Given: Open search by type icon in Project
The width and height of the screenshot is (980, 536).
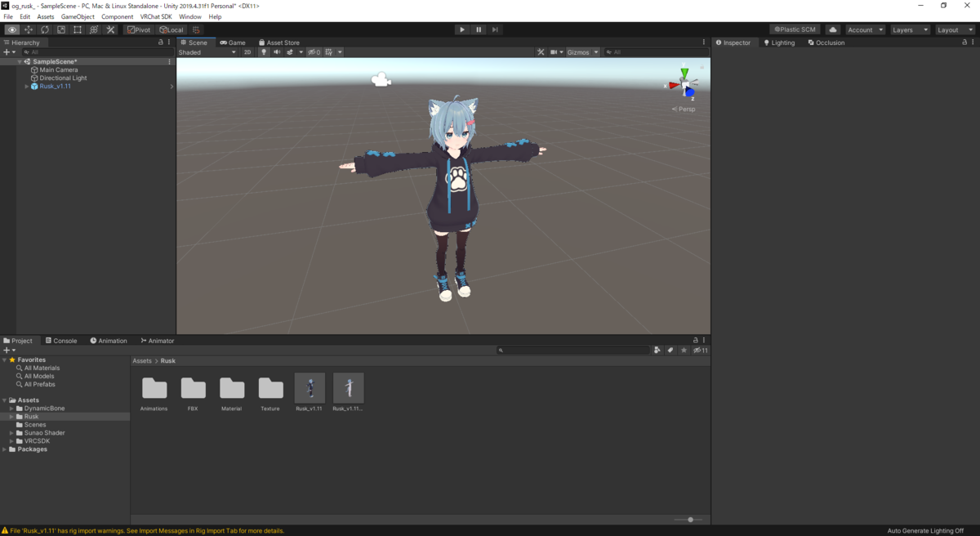Looking at the screenshot, I should [x=657, y=350].
